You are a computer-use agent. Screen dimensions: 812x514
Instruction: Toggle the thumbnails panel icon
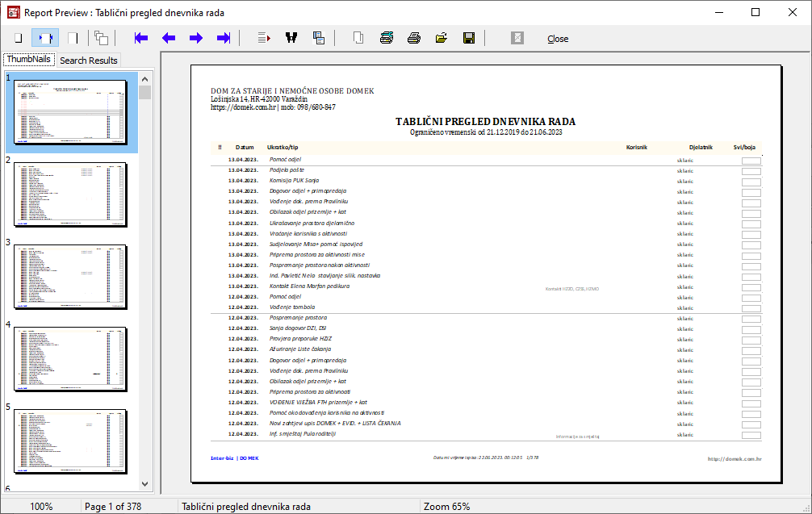pos(101,38)
